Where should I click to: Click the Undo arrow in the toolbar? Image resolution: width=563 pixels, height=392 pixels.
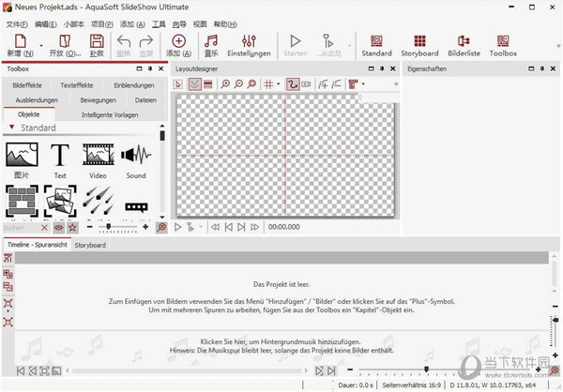point(124,41)
